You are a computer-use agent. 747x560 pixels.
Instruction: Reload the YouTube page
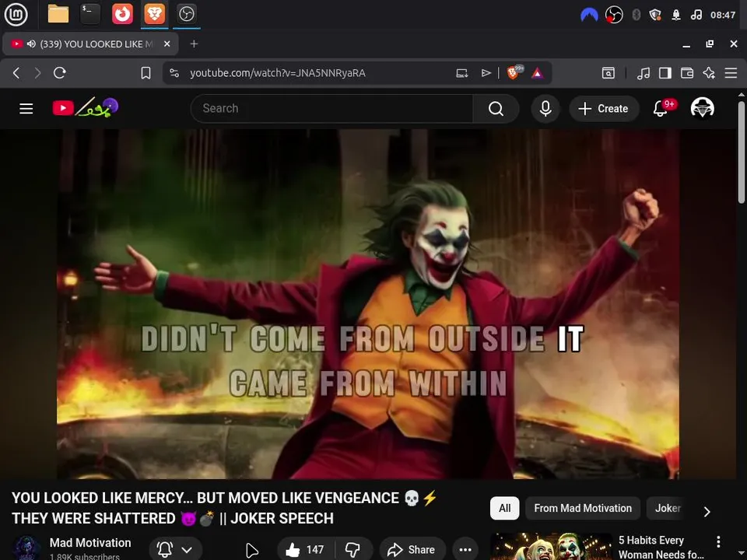click(60, 73)
